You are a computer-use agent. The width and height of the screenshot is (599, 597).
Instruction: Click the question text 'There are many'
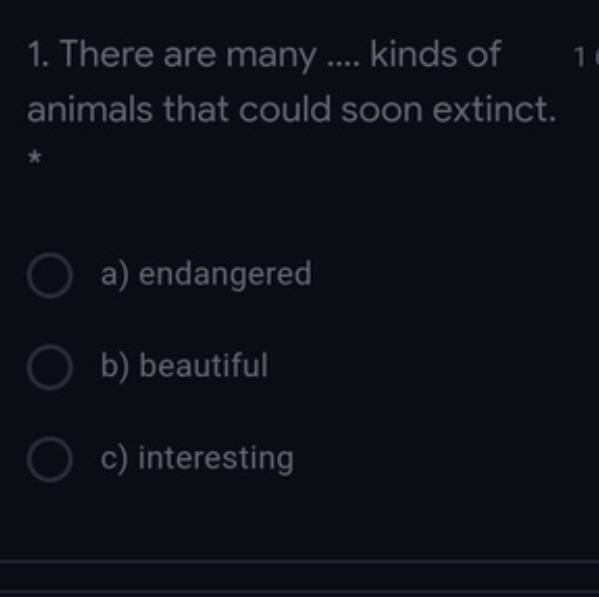(x=188, y=56)
